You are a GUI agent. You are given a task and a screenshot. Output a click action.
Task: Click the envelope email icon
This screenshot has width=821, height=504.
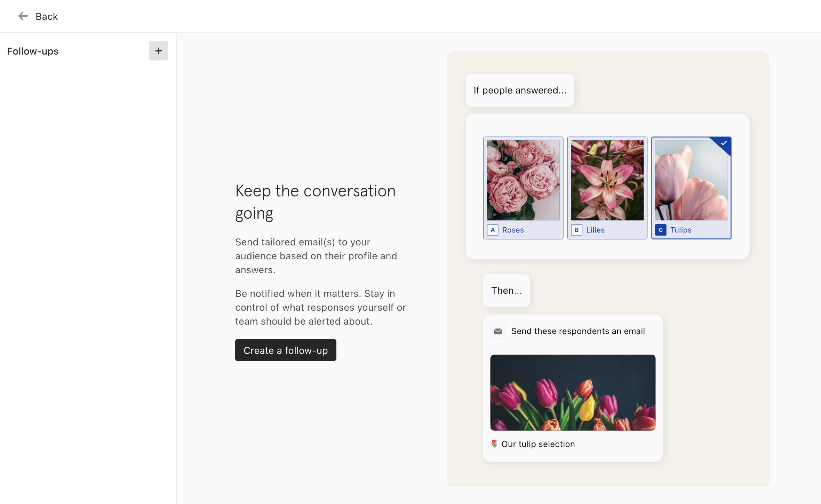click(x=498, y=331)
